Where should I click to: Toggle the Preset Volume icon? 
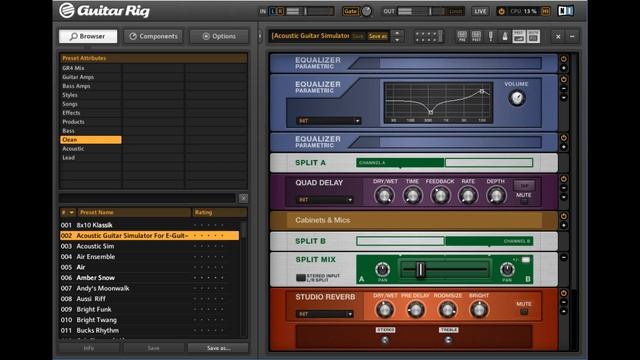click(519, 36)
